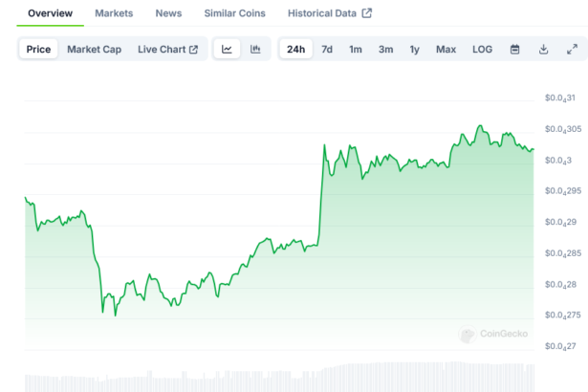Switch to candlestick chart icon
This screenshot has width=588, height=392.
[255, 50]
